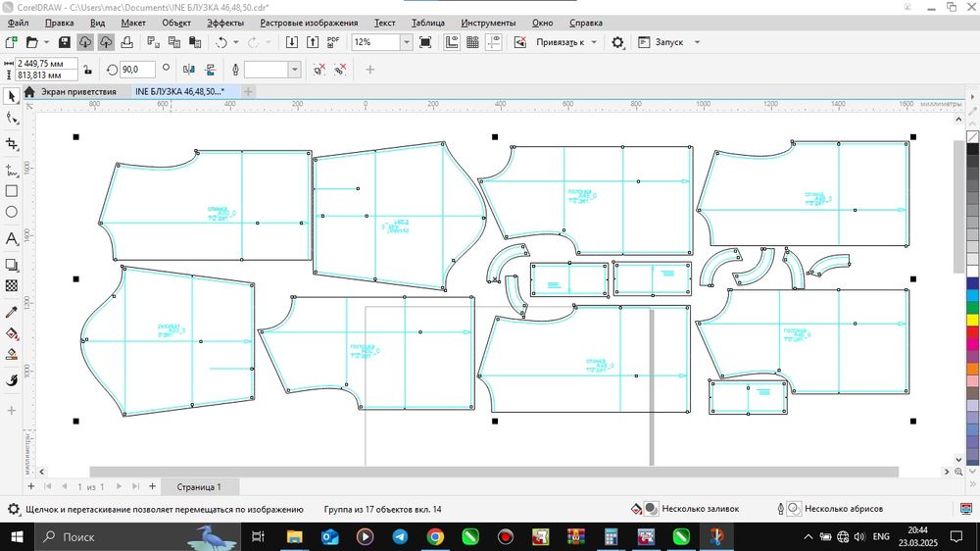Image resolution: width=980 pixels, height=551 pixels.
Task: Toggle the show grid button
Action: tap(473, 42)
